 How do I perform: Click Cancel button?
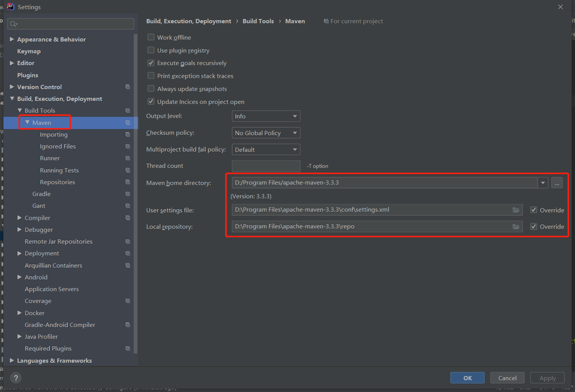tap(508, 378)
